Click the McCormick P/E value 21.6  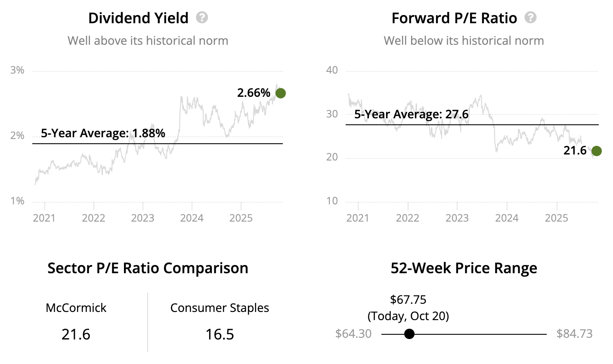coord(76,334)
